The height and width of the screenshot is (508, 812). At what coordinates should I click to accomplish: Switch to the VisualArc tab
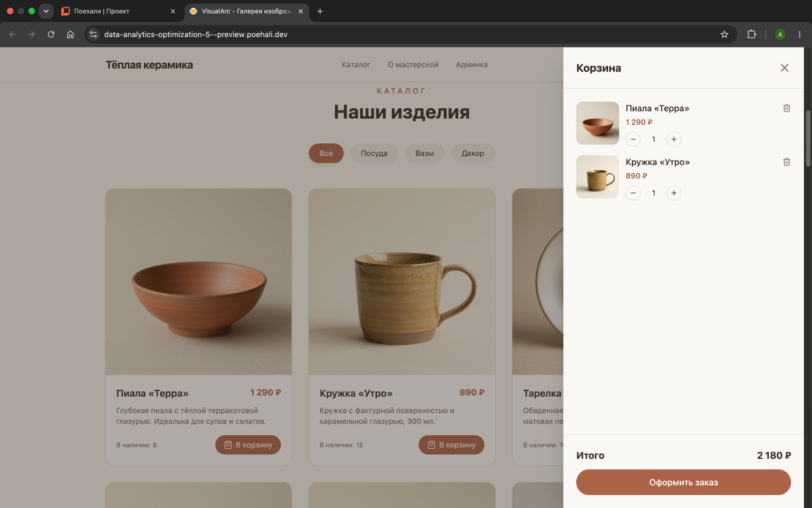(x=246, y=11)
